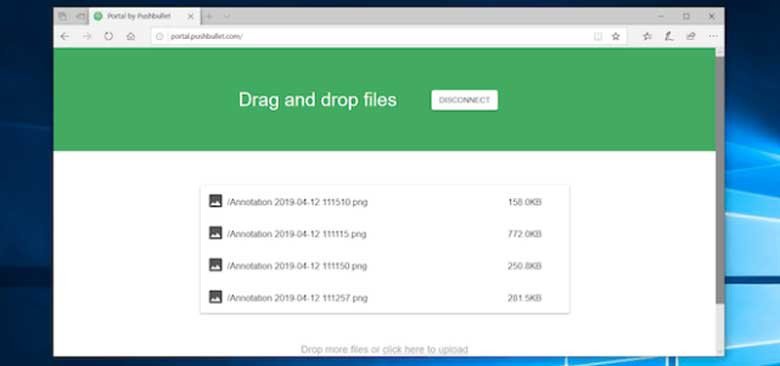Click the DISCONNECT button
This screenshot has height=366, width=780.
[x=465, y=100]
